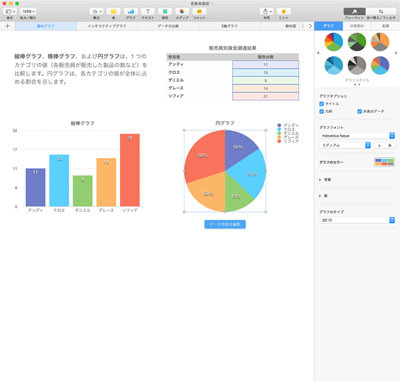Viewport: 400px width, 381px height.
Task: Increase chart font size with large A
Action: (x=389, y=145)
